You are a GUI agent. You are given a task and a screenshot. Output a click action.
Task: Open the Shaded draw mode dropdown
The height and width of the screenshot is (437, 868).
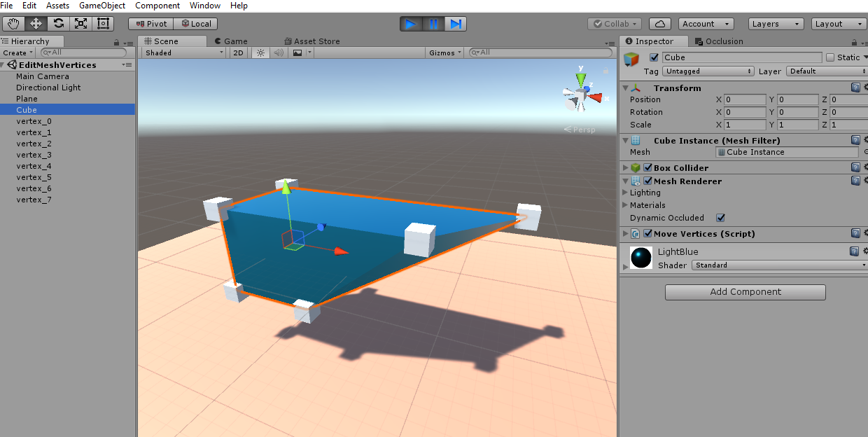[183, 53]
